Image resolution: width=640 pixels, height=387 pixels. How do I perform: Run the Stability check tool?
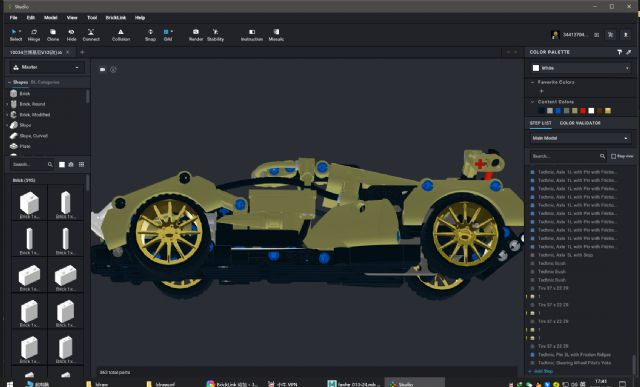click(x=216, y=35)
